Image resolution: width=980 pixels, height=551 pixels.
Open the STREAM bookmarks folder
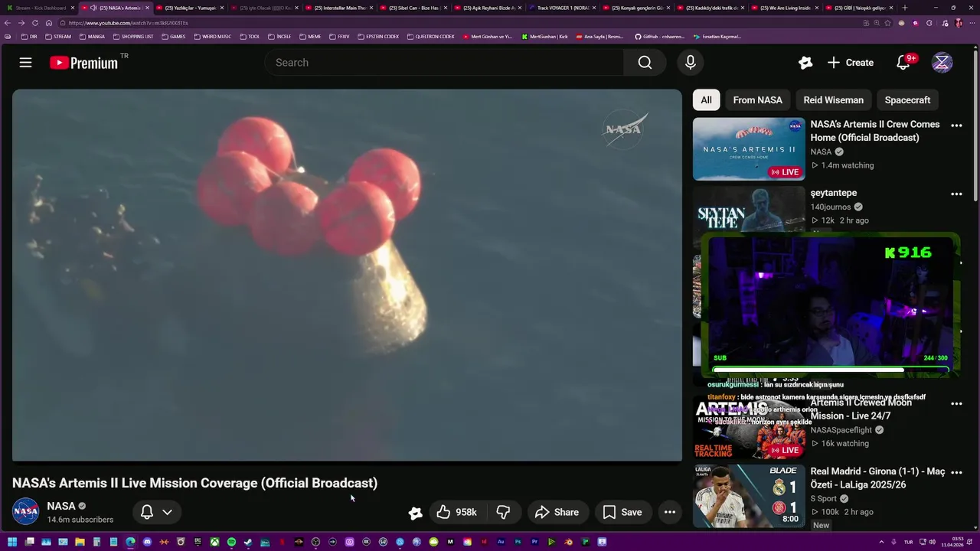(x=58, y=36)
